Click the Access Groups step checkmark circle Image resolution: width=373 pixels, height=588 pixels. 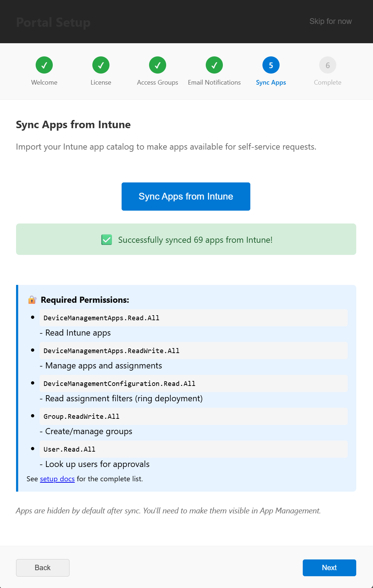[158, 65]
